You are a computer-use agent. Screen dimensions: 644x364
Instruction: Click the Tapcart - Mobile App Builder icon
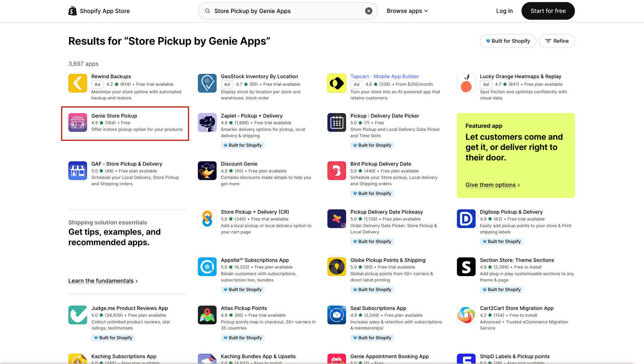pyautogui.click(x=336, y=83)
